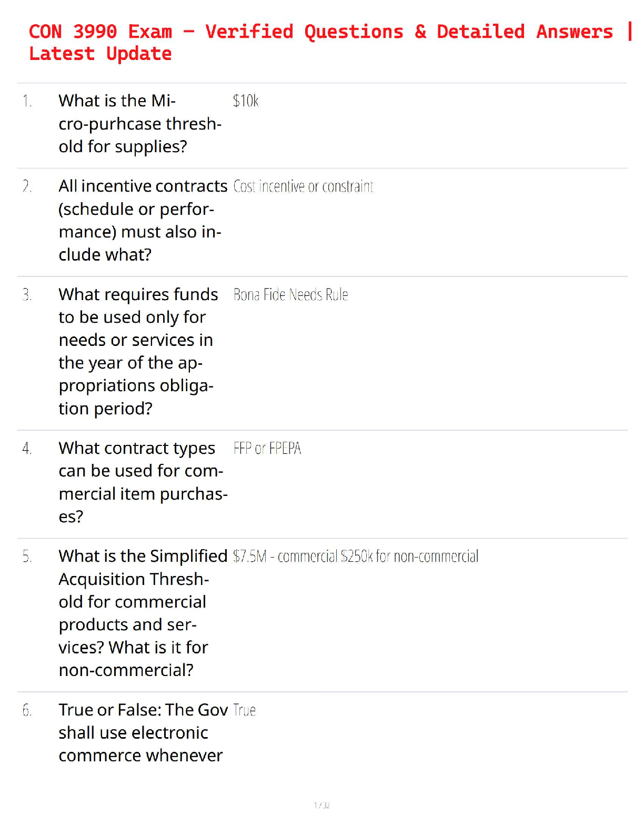Click the incentive contracts question text
Screen dimensions: 644x834
[143, 221]
